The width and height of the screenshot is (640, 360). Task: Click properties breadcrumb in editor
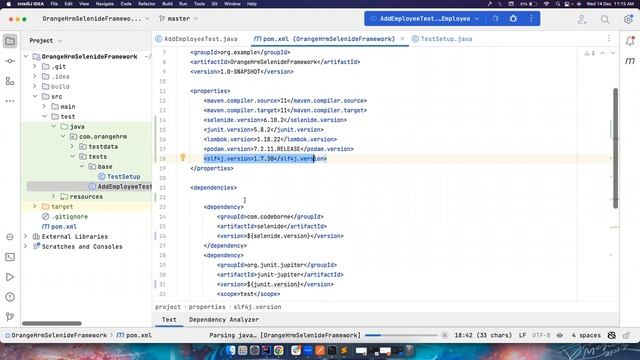(207, 307)
